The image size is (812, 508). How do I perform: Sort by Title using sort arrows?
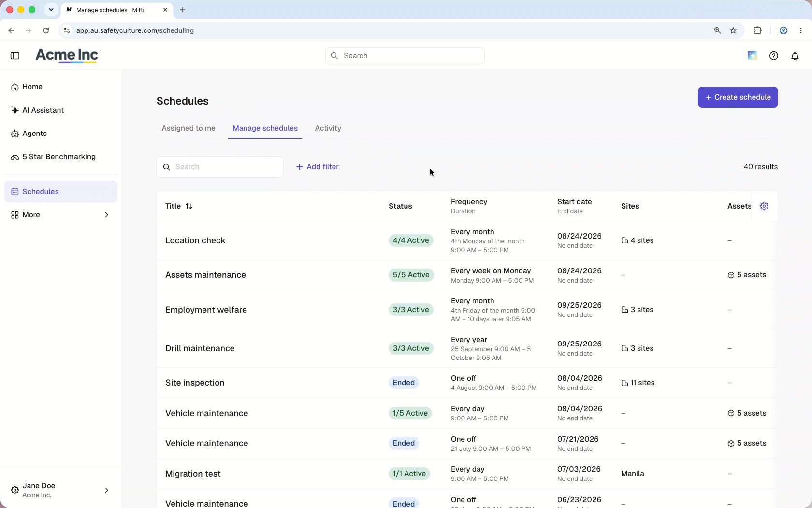tap(189, 206)
